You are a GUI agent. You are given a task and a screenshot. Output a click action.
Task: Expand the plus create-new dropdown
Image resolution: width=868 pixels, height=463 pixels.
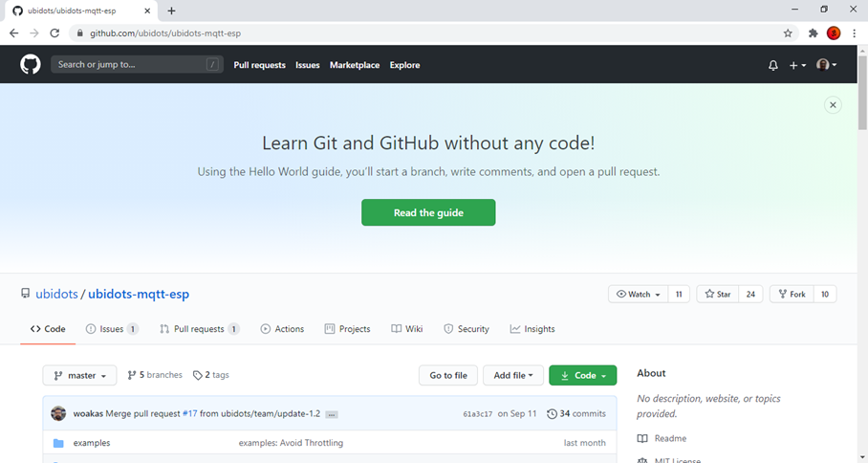[x=797, y=65]
